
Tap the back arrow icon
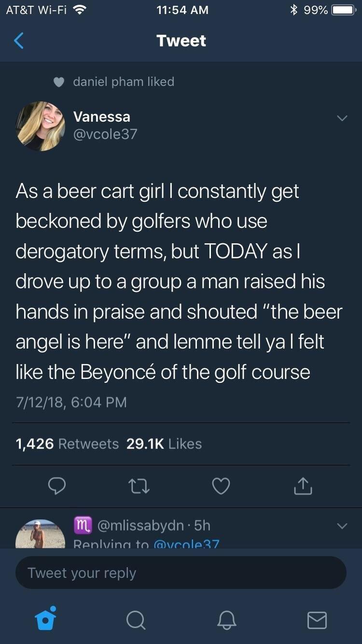click(x=18, y=41)
